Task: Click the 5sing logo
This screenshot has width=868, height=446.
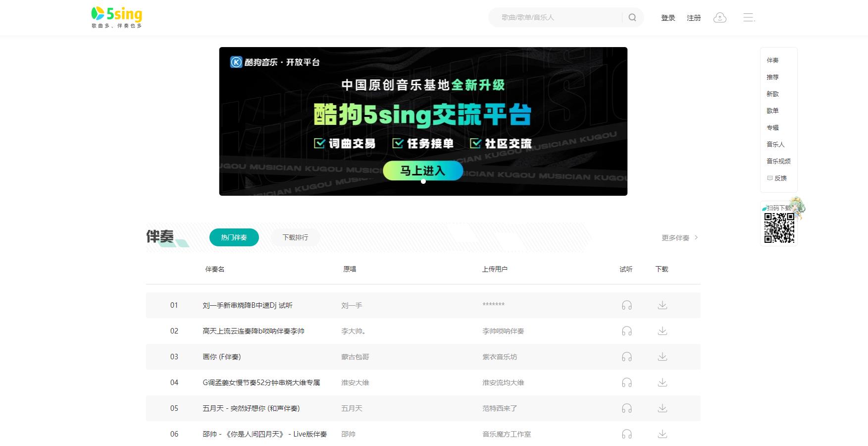Action: pos(117,17)
